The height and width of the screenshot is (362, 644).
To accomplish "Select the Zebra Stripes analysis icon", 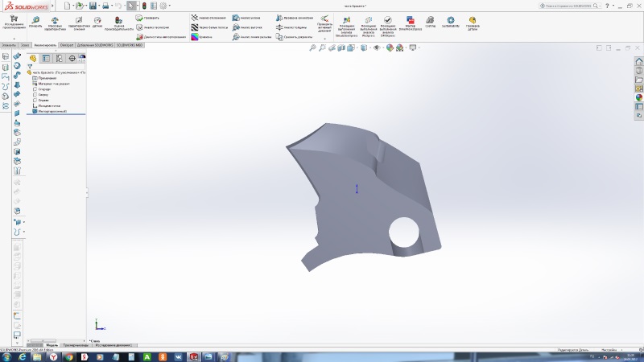I will tap(195, 27).
